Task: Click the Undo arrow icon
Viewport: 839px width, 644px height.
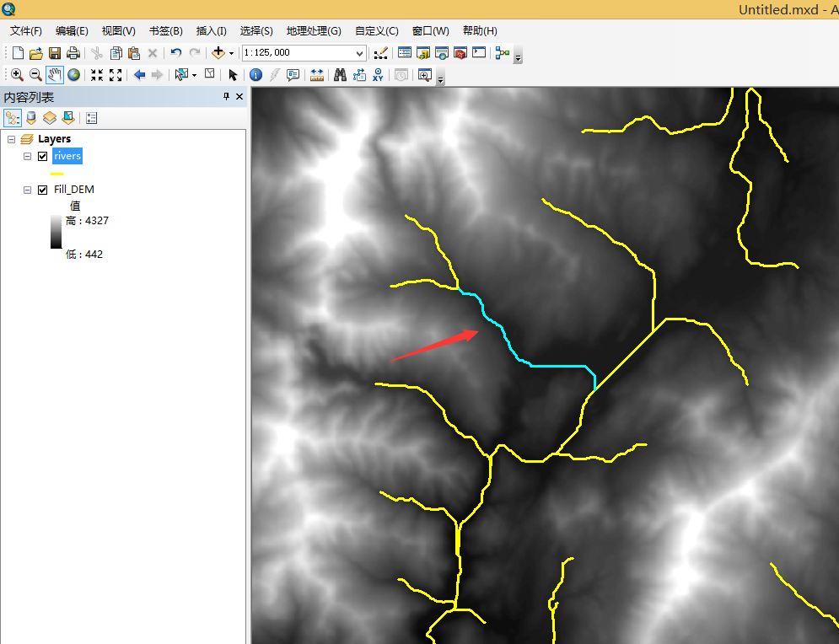Action: pyautogui.click(x=176, y=52)
